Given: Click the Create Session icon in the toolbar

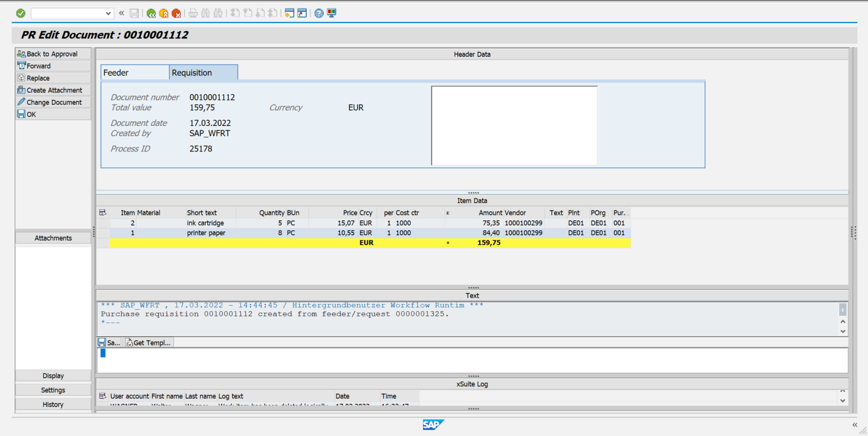Looking at the screenshot, I should click(x=290, y=12).
